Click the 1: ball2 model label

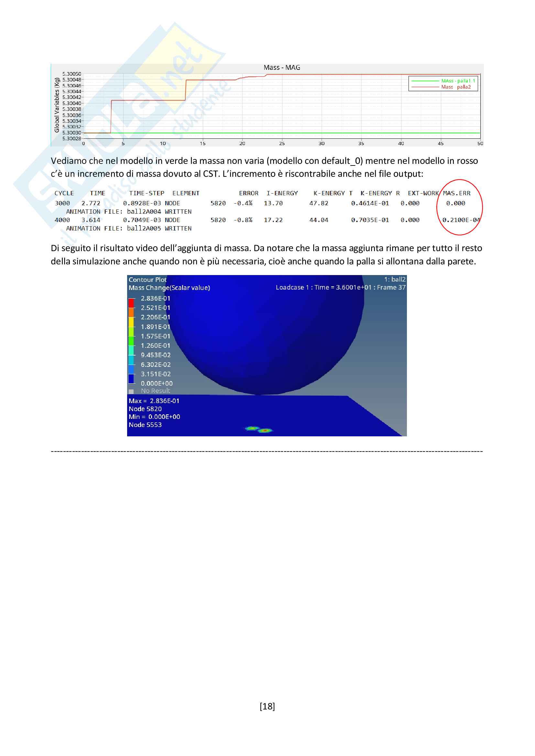pos(395,279)
